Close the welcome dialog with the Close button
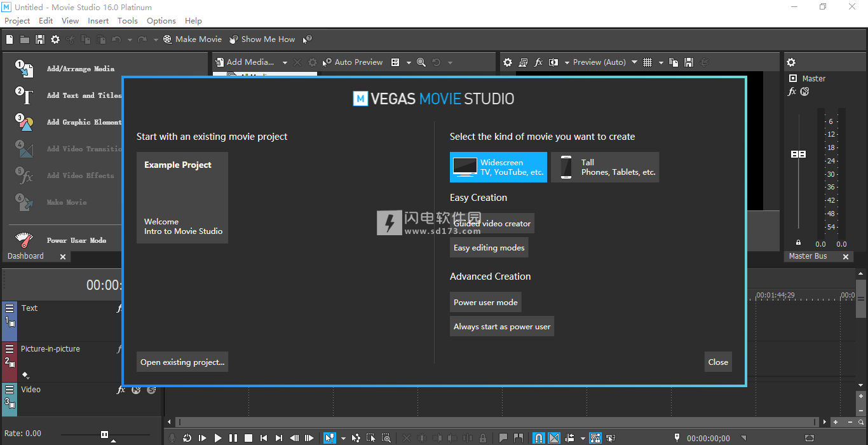This screenshot has height=445, width=868. (718, 362)
